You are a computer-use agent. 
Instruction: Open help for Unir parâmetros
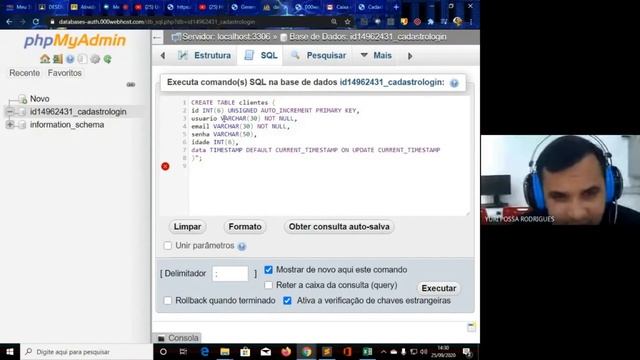pos(242,246)
